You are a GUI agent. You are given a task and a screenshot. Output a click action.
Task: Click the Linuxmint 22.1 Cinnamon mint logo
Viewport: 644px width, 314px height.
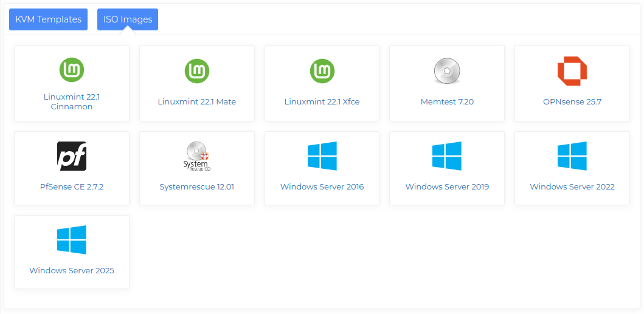(x=72, y=70)
